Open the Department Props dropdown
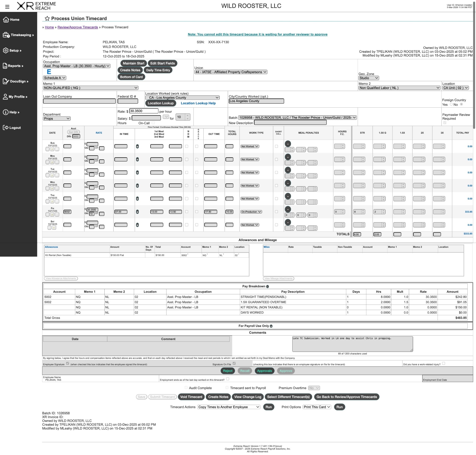 coord(57,119)
